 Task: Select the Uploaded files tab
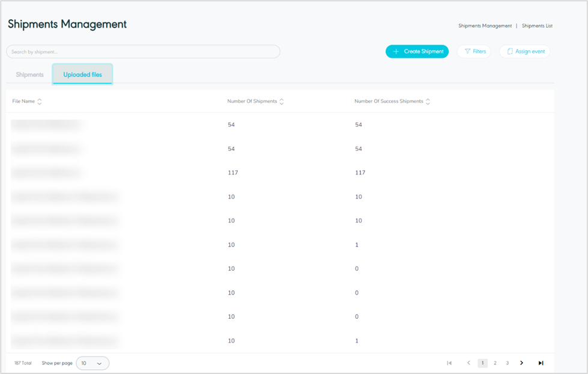[x=82, y=75]
